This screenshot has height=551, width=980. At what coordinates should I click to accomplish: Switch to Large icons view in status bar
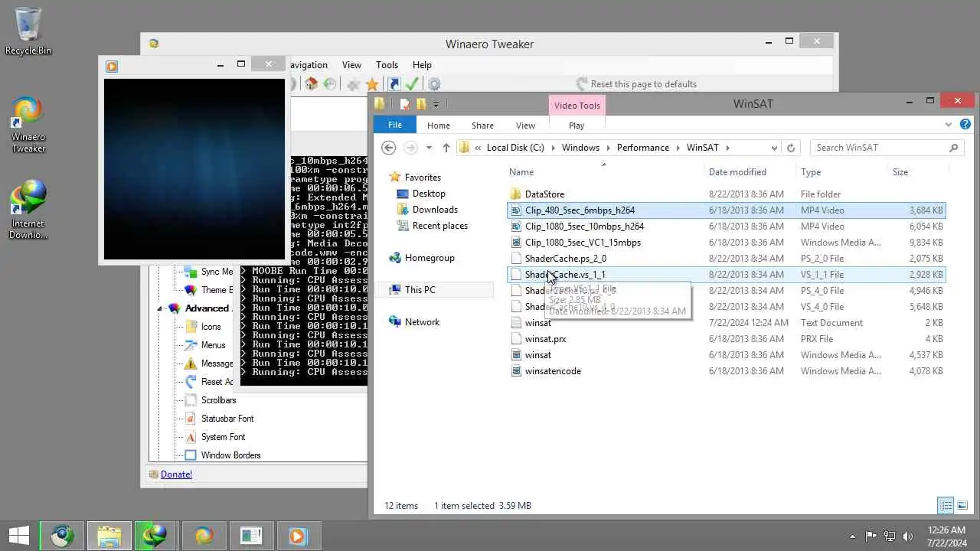(x=962, y=505)
